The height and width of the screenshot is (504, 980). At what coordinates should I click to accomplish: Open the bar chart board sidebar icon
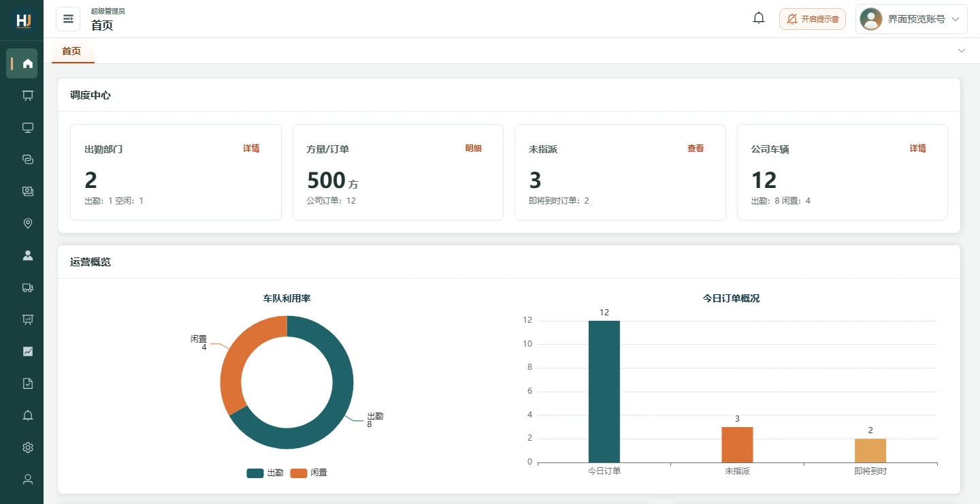click(x=28, y=319)
